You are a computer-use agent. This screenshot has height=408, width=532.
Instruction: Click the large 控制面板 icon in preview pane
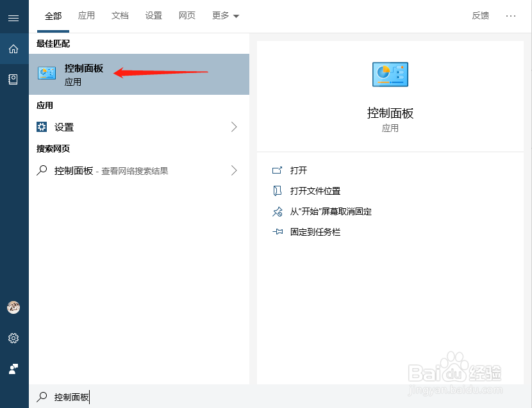coord(390,74)
